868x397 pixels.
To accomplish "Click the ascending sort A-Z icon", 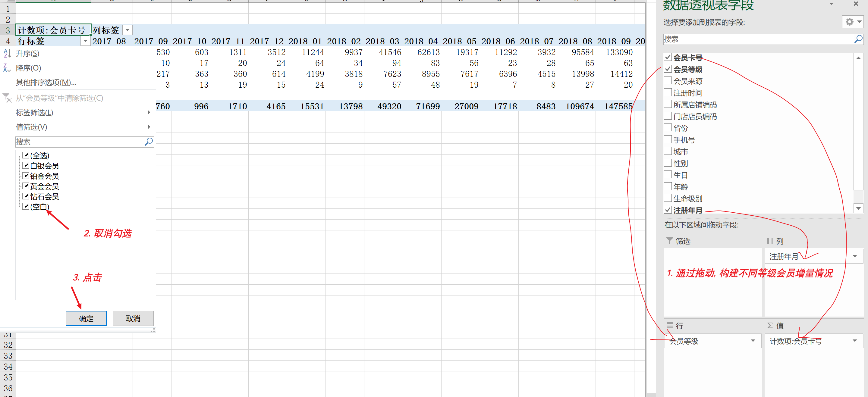I will tap(7, 54).
